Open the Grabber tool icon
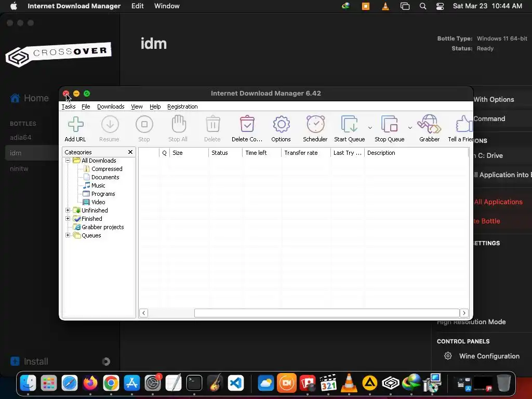The width and height of the screenshot is (532, 399). coord(429,124)
